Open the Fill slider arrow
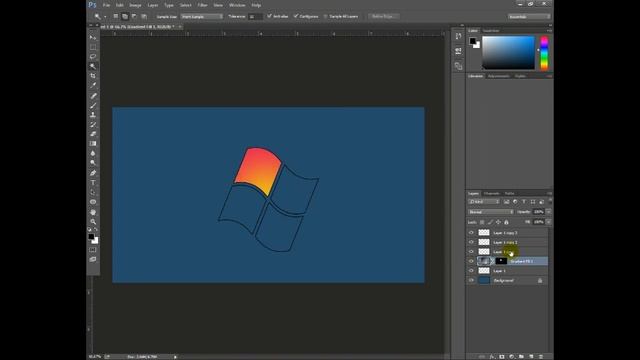 pos(548,222)
